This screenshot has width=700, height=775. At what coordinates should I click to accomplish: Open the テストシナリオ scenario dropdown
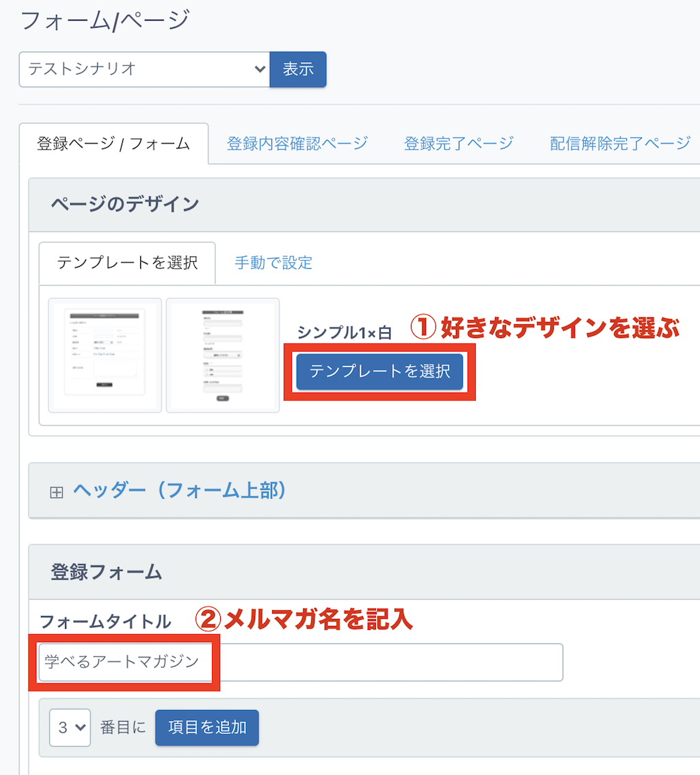(144, 69)
